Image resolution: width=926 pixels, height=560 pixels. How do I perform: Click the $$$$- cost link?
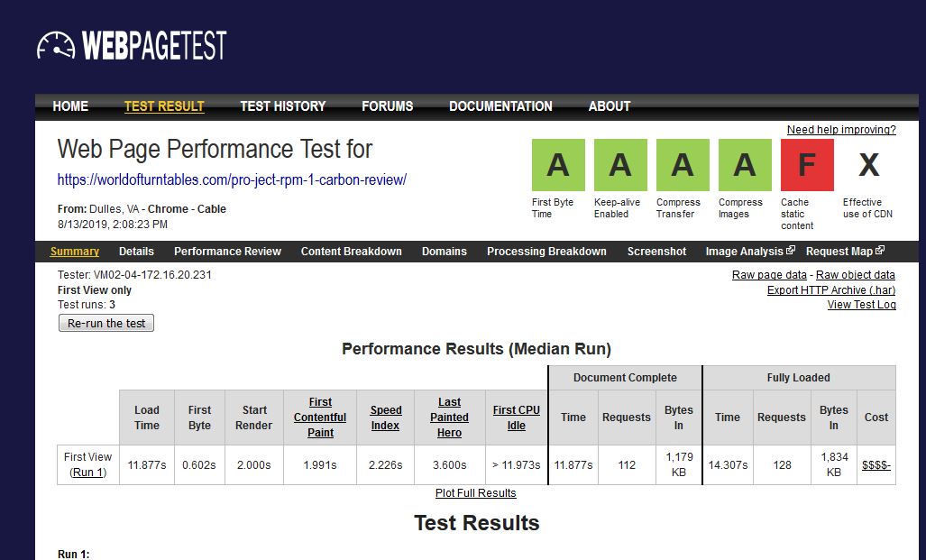click(x=876, y=465)
